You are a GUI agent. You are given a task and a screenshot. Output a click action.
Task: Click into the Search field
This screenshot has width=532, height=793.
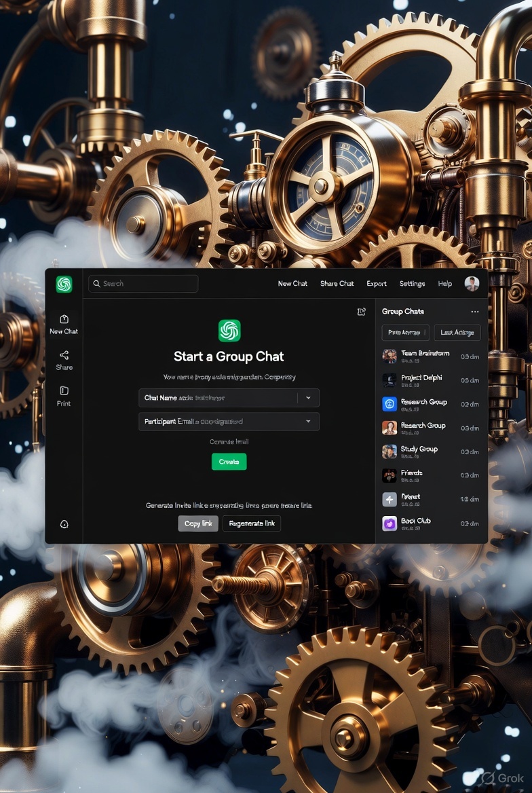(143, 284)
